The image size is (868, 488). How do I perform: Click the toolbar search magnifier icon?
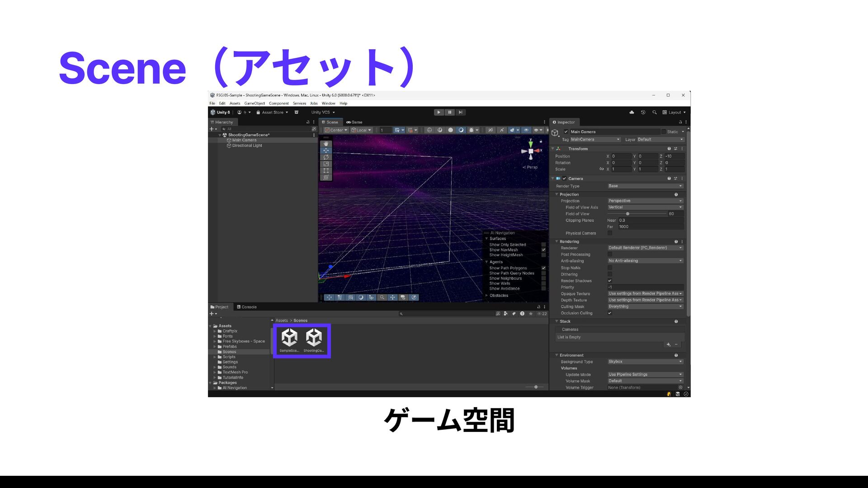tap(654, 113)
